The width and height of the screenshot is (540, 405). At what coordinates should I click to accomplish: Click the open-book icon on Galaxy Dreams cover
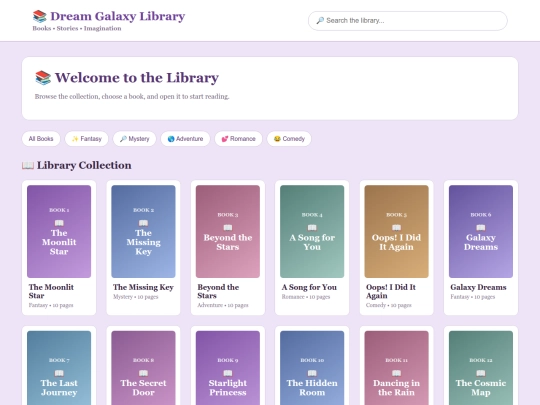(x=481, y=227)
